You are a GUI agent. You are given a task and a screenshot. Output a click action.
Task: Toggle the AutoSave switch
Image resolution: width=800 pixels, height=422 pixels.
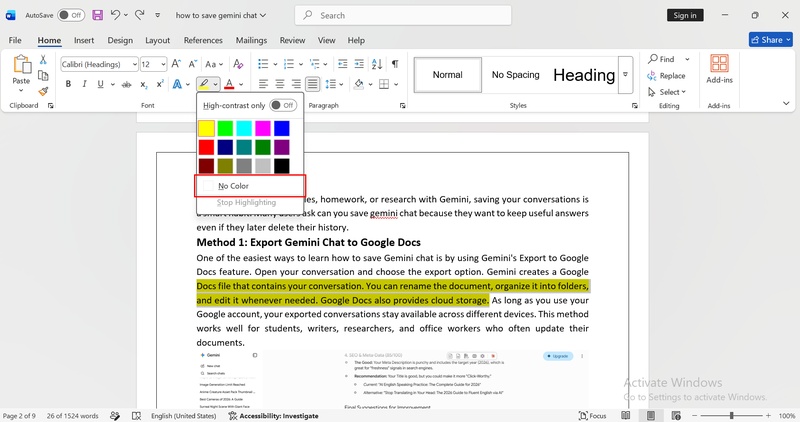71,15
